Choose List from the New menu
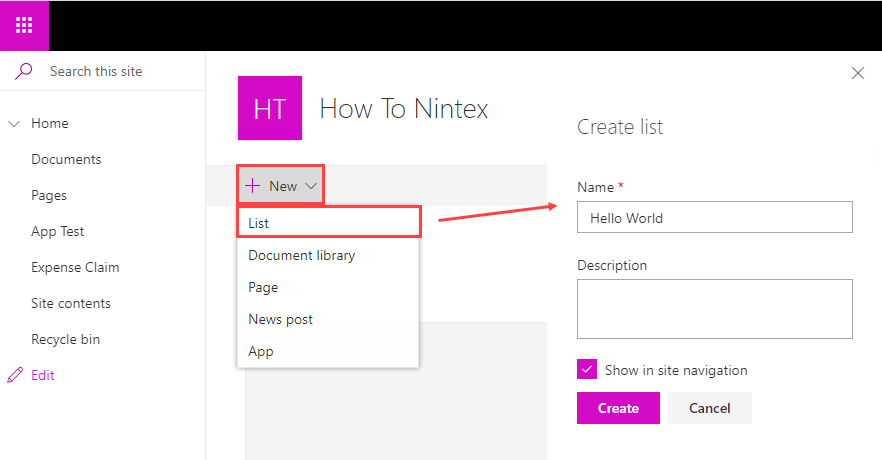The height and width of the screenshot is (460, 882). click(x=329, y=223)
